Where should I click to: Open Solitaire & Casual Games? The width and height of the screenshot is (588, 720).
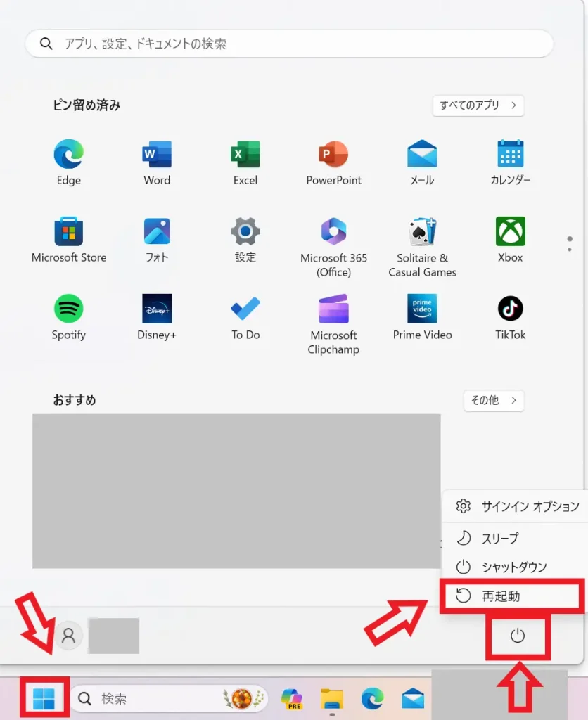(422, 247)
